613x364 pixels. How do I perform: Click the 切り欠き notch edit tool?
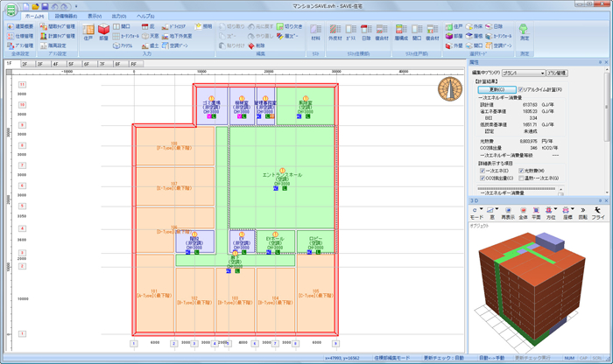(290, 26)
